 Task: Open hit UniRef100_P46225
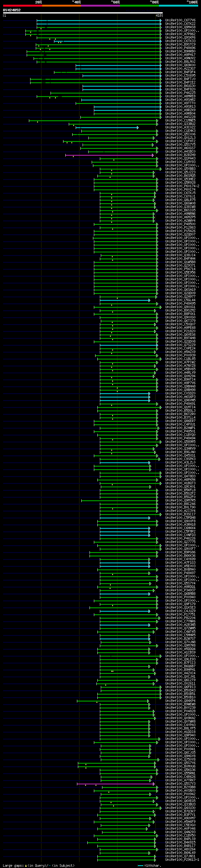coord(180,93)
